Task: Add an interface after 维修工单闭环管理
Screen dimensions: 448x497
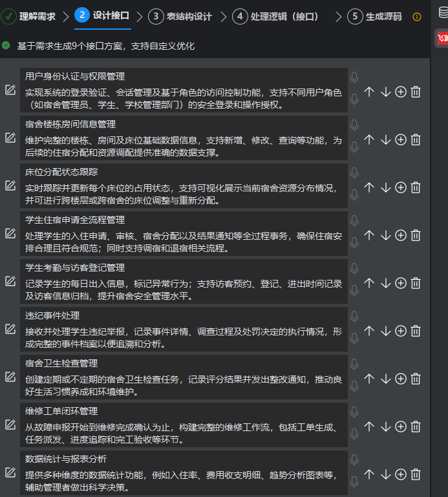Action: pyautogui.click(x=401, y=427)
